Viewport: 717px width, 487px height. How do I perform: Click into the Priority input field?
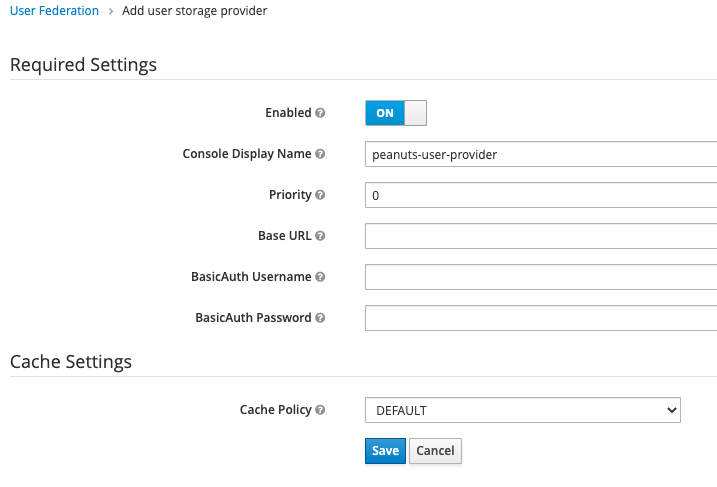point(541,195)
